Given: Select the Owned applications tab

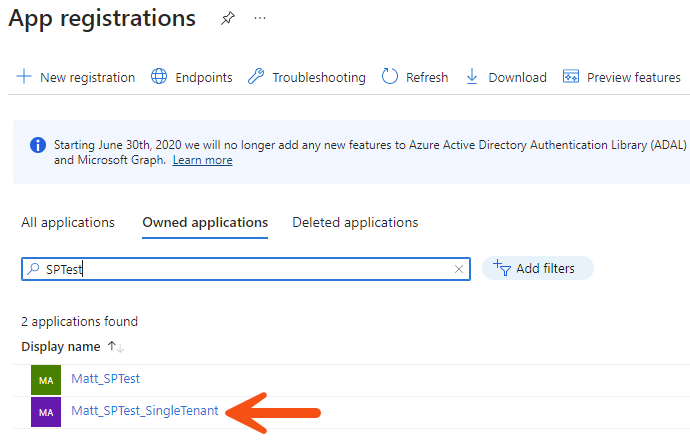Looking at the screenshot, I should point(205,222).
